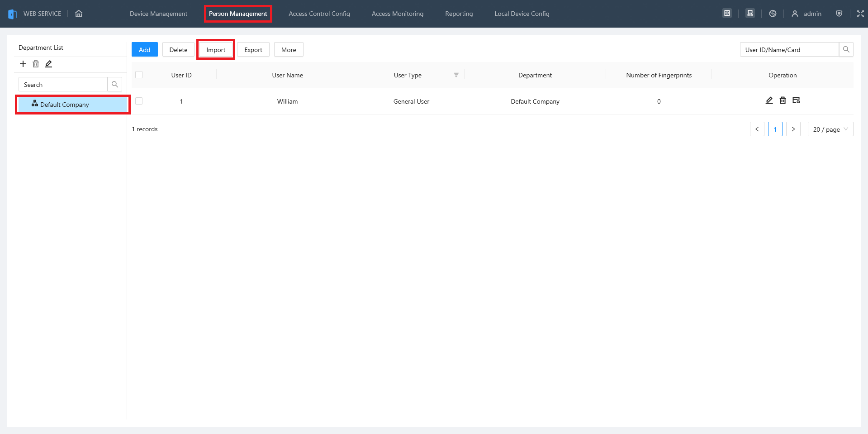The width and height of the screenshot is (868, 434).
Task: Click the Operation column header
Action: click(x=783, y=75)
